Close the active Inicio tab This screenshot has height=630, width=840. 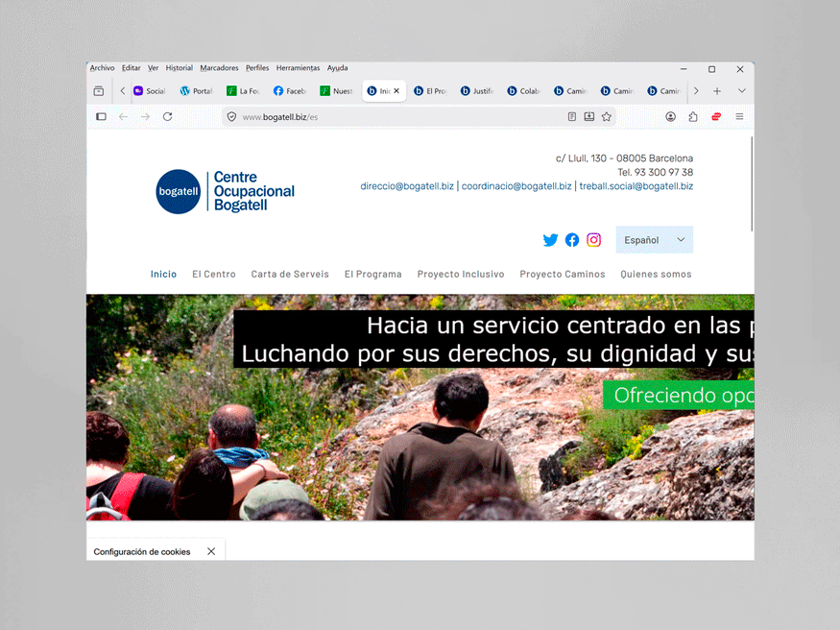pyautogui.click(x=396, y=91)
